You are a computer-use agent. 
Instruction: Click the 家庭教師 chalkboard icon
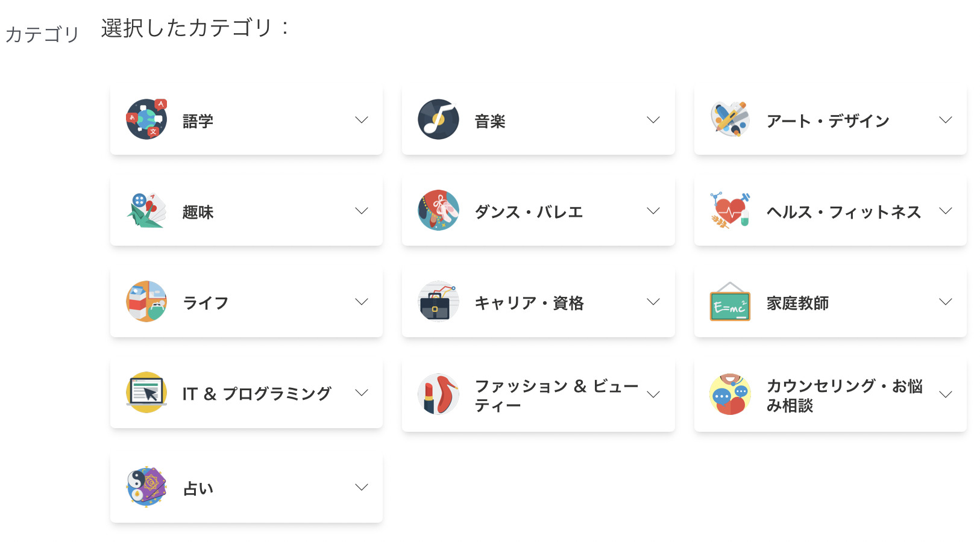click(x=730, y=301)
